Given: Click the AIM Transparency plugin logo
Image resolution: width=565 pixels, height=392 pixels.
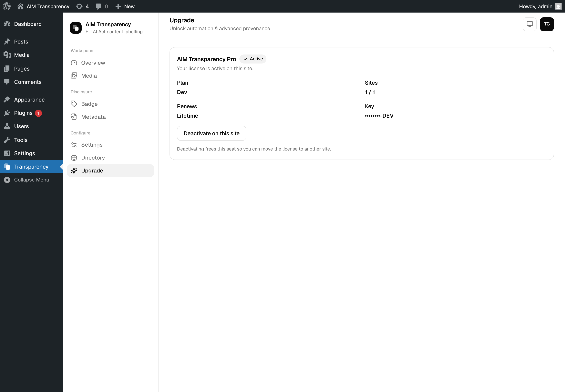Looking at the screenshot, I should coord(76,28).
